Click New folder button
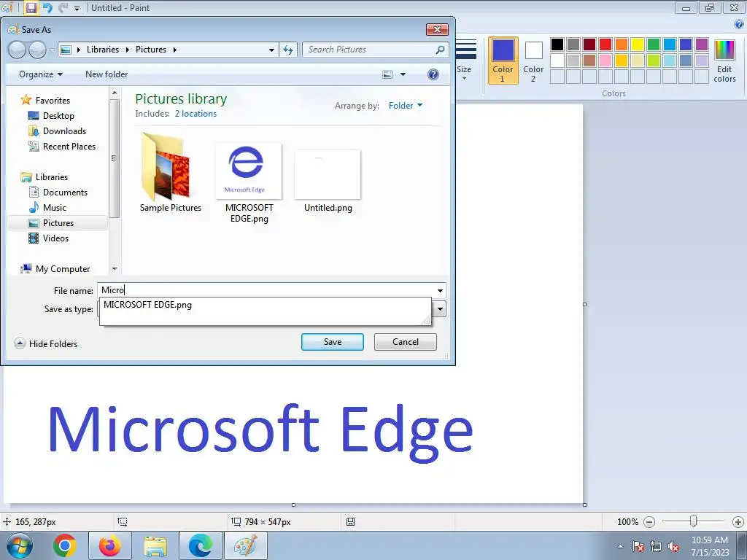Image resolution: width=747 pixels, height=560 pixels. [x=107, y=74]
